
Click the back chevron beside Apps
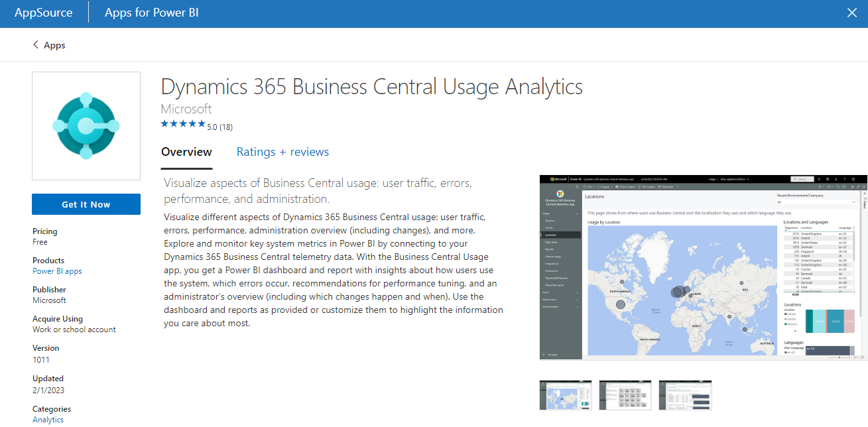click(x=35, y=44)
